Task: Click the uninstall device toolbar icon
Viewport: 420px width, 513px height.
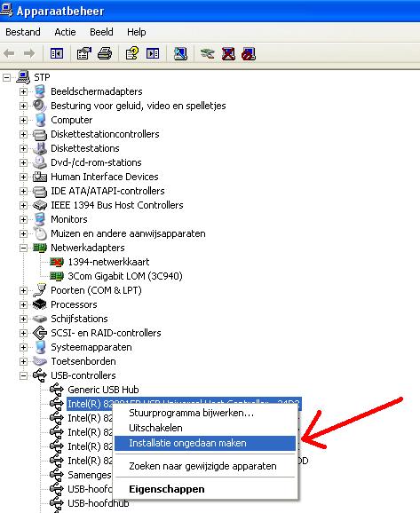Action: (228, 53)
